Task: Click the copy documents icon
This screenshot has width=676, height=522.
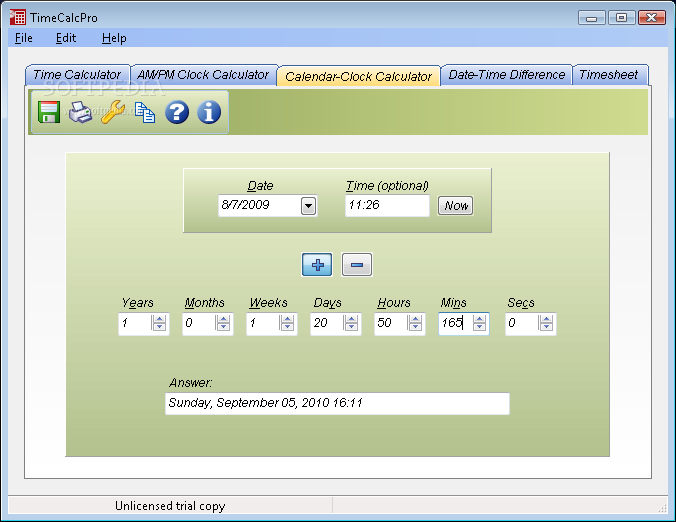Action: click(145, 113)
